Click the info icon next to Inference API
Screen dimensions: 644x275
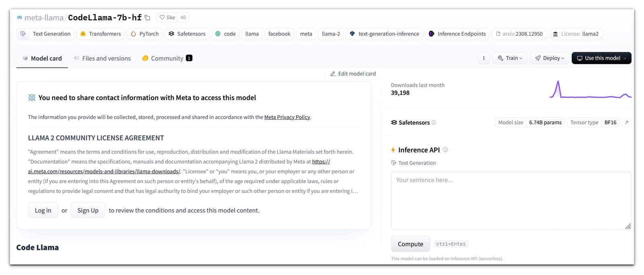[x=446, y=149]
